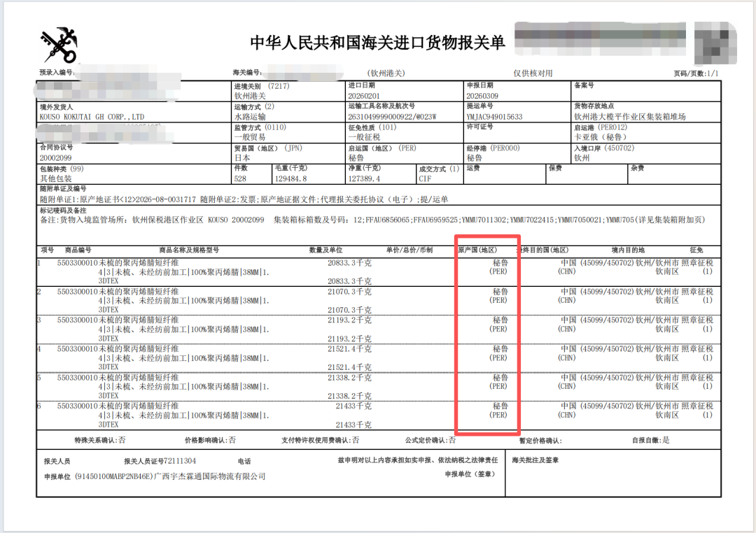756x533 pixels.
Task: Click the supervision mode 一般贸易
Action: coord(250,137)
